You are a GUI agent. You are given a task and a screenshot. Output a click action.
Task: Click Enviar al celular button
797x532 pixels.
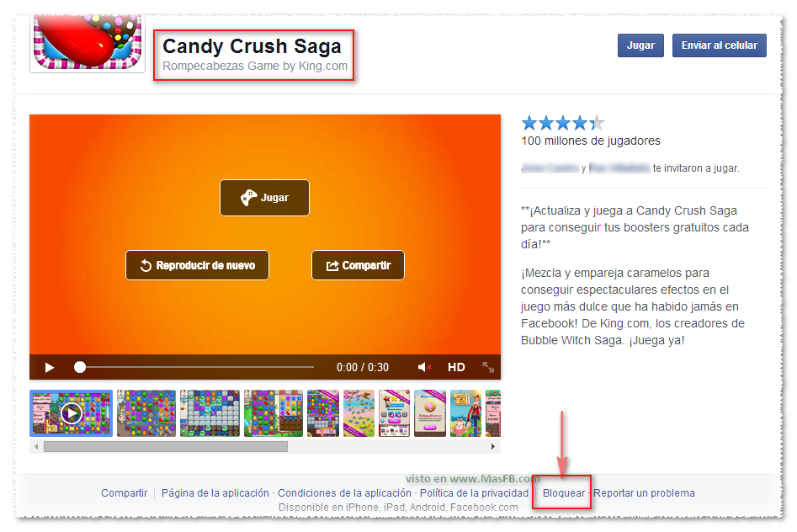[719, 45]
